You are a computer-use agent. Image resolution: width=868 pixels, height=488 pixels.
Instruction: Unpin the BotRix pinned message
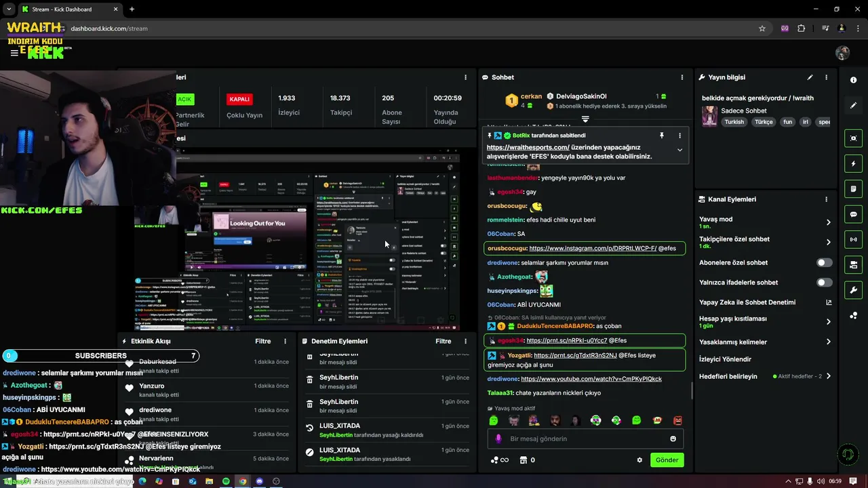662,136
